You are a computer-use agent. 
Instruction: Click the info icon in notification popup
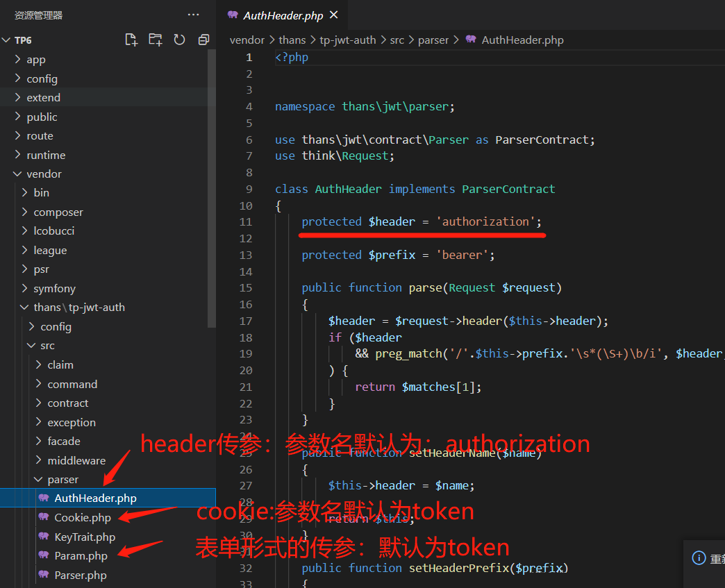(699, 558)
